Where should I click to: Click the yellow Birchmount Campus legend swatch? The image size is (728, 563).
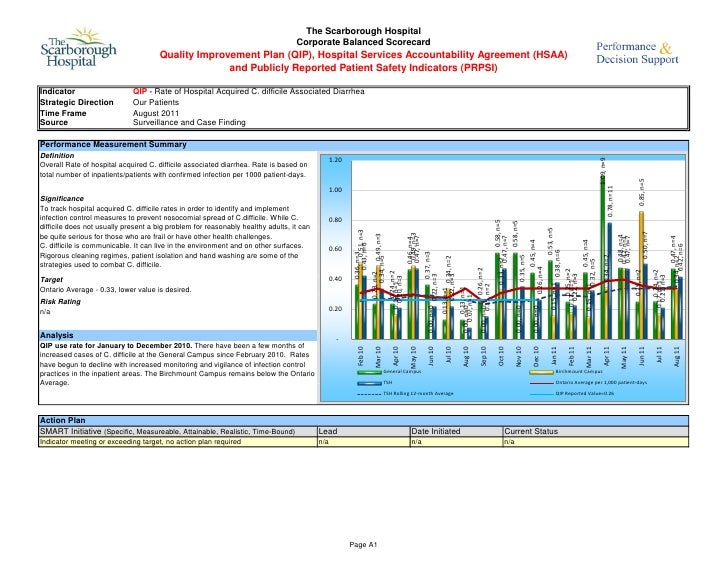pos(542,372)
